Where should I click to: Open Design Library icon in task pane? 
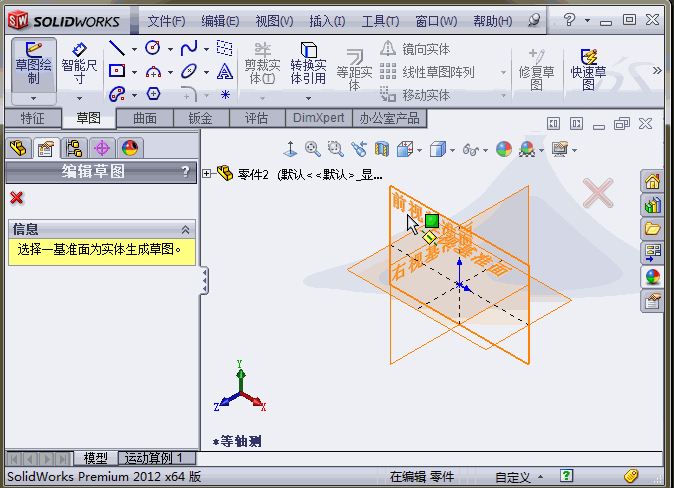[x=652, y=205]
